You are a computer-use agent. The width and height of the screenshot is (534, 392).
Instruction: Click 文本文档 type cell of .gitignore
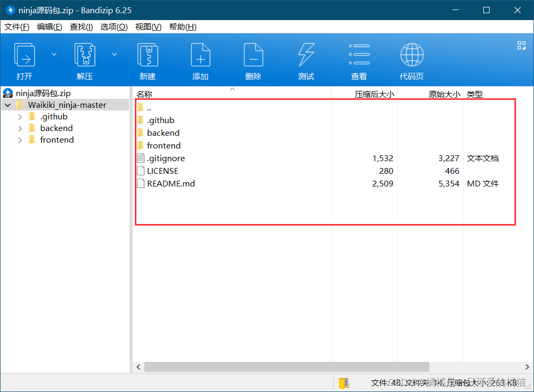pos(483,158)
